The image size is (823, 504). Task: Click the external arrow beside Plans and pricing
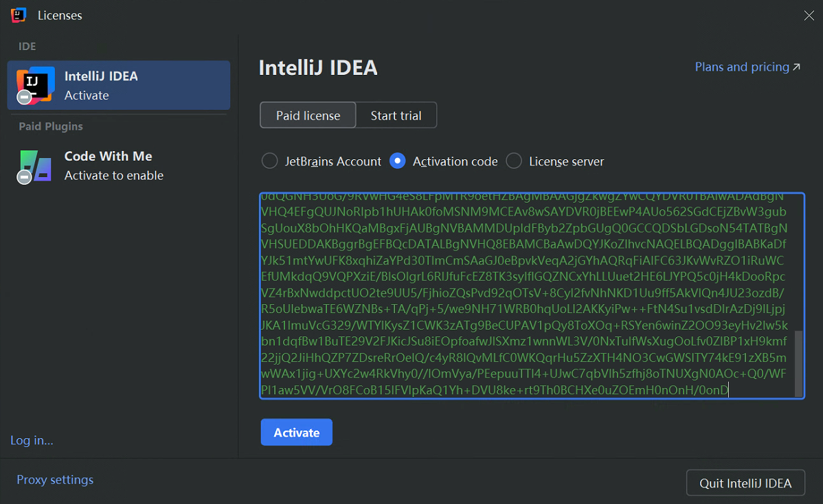coord(797,67)
